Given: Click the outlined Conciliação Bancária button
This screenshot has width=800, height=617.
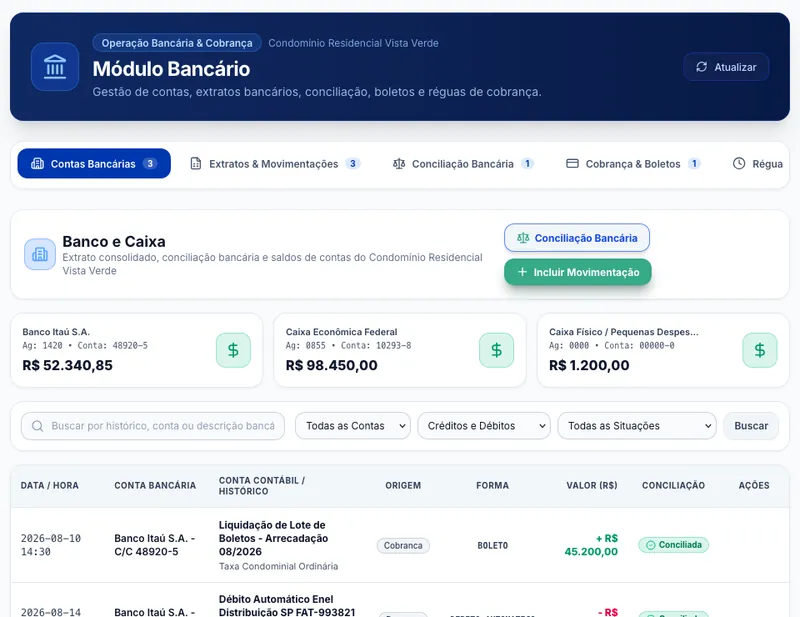Looking at the screenshot, I should click(x=577, y=238).
